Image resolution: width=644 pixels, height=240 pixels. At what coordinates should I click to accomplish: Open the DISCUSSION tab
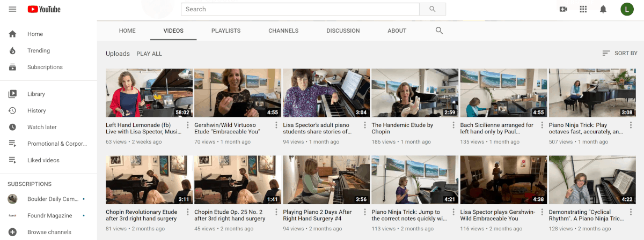pos(343,31)
